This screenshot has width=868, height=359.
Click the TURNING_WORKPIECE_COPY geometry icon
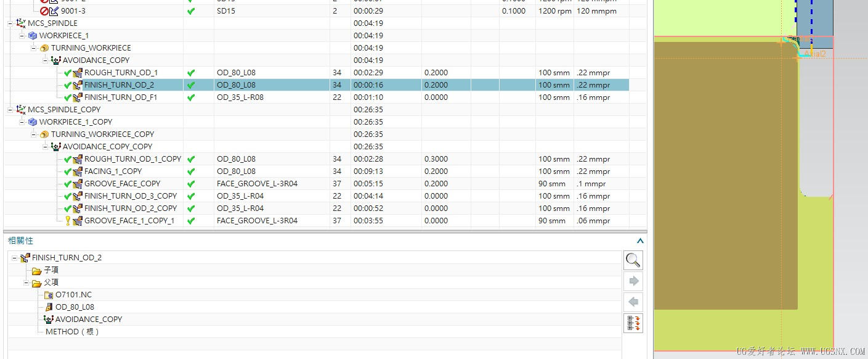[44, 134]
